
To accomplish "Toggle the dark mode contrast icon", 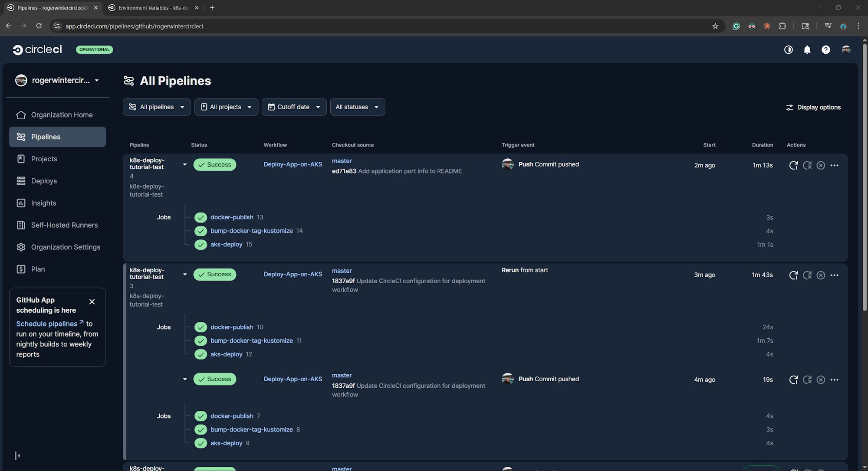I will coord(788,49).
